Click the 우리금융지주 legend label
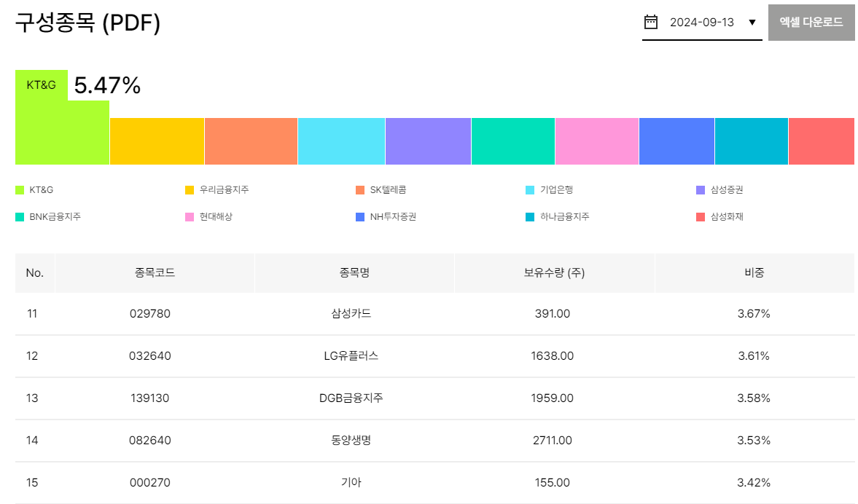Screen dimensions: 858x504 point(224,189)
